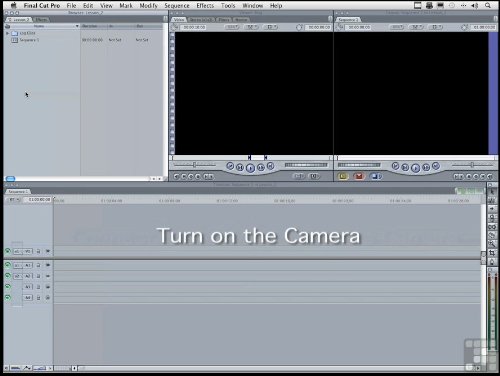Expand the Log Clips bin triangle
Screen dimensions: 500x376
(7, 33)
